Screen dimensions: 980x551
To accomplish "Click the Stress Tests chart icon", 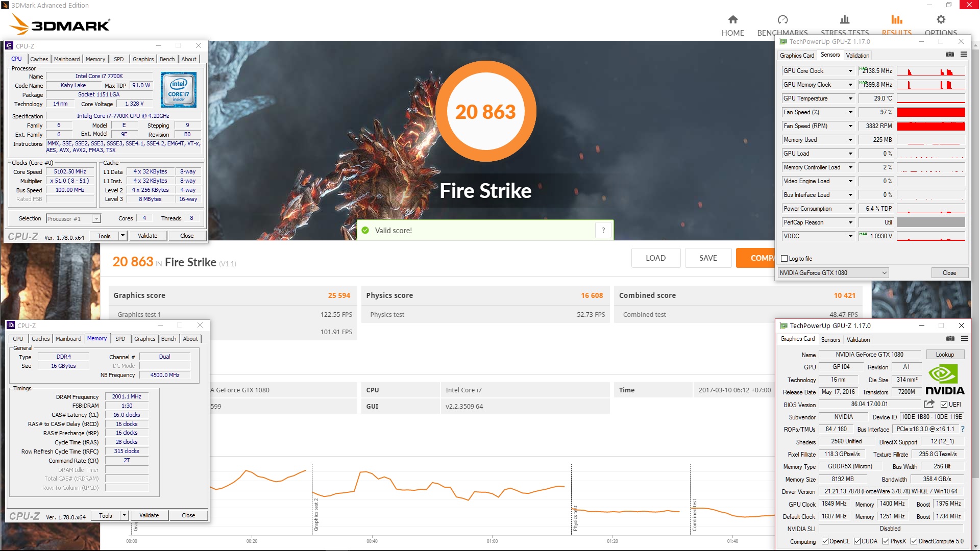I will 845,20.
